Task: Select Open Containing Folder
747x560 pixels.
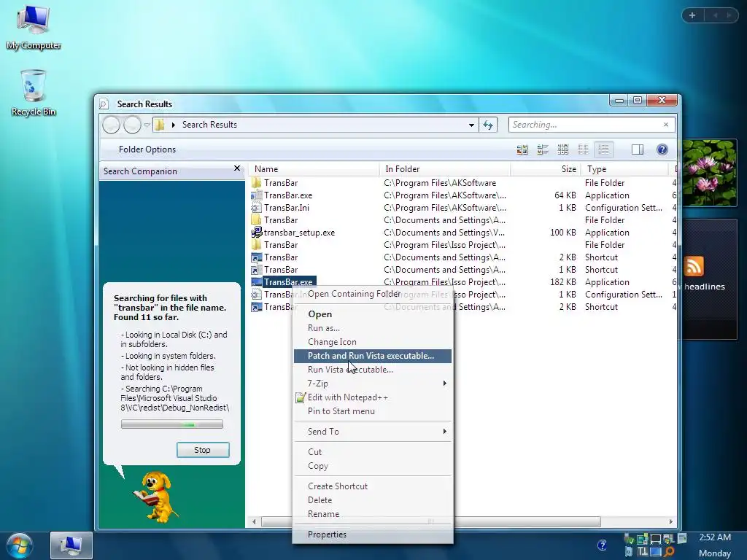Action: (373, 294)
